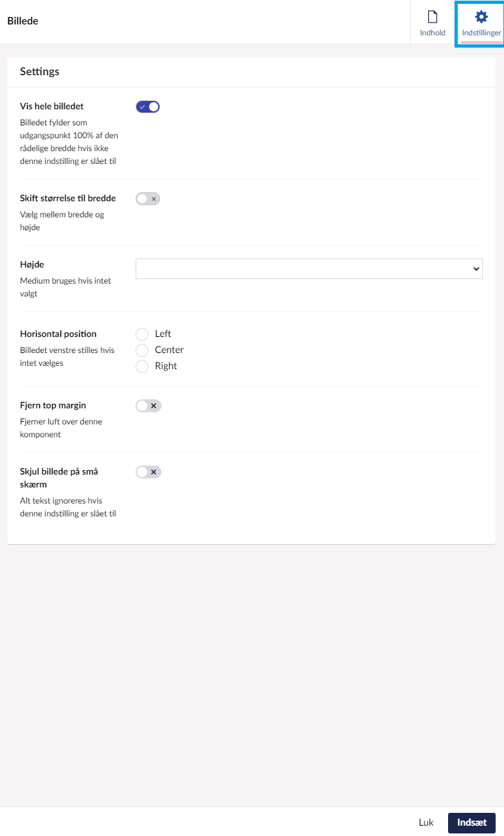The height and width of the screenshot is (836, 504).
Task: Select the Center horizontal position
Action: click(x=142, y=350)
